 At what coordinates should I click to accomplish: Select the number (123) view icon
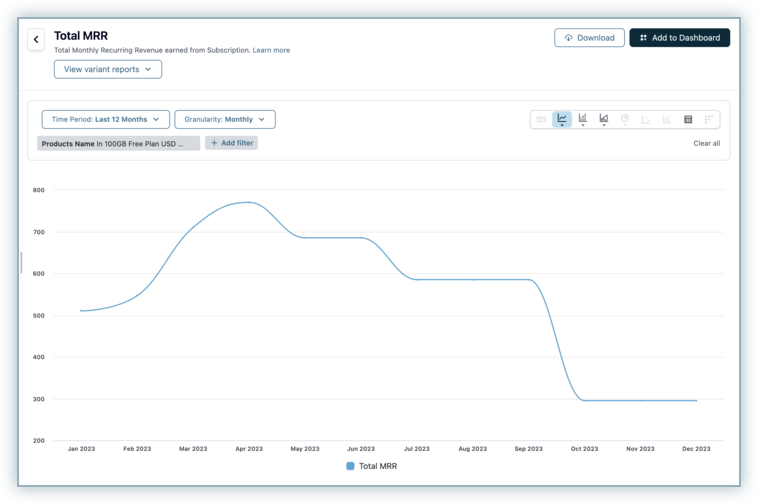[x=541, y=119]
